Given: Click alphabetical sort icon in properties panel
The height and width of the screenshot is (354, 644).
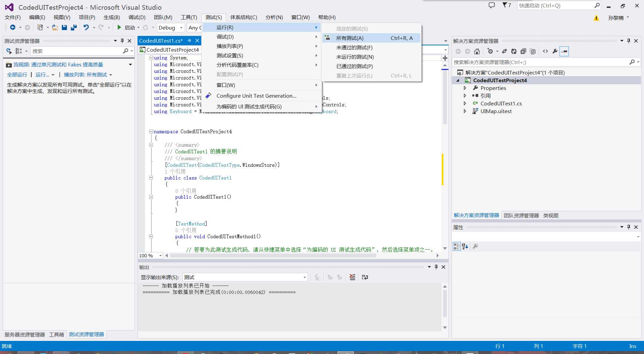Looking at the screenshot, I should tap(465, 246).
